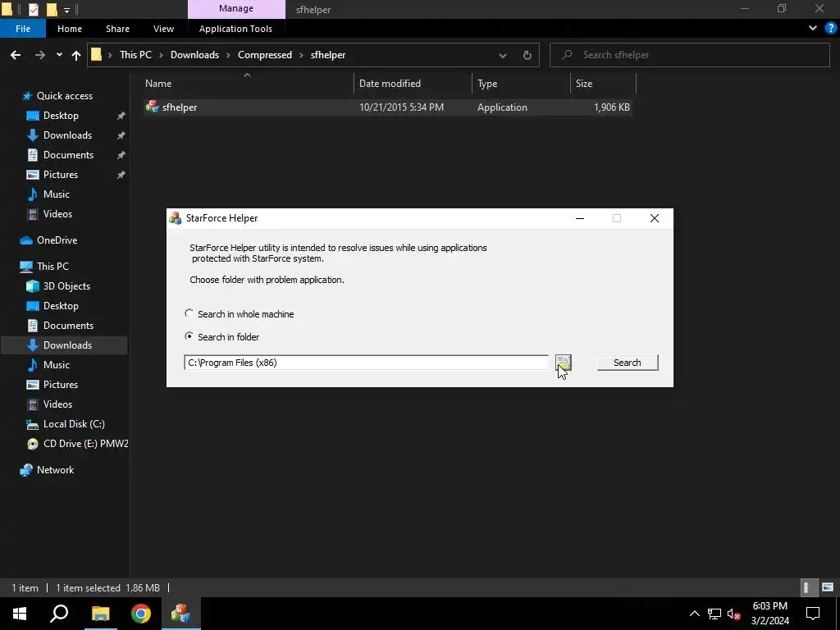
Task: Click Compressed in the address breadcrumb
Action: click(265, 55)
